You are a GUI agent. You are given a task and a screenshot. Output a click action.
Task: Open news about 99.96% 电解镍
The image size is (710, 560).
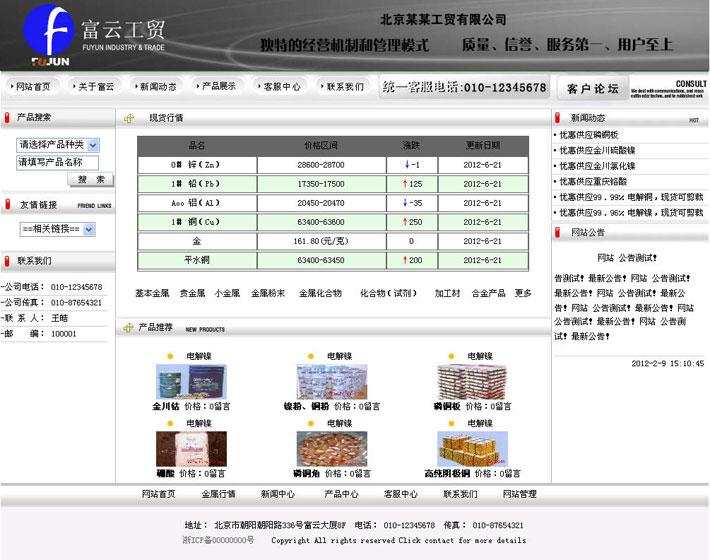pos(631,212)
